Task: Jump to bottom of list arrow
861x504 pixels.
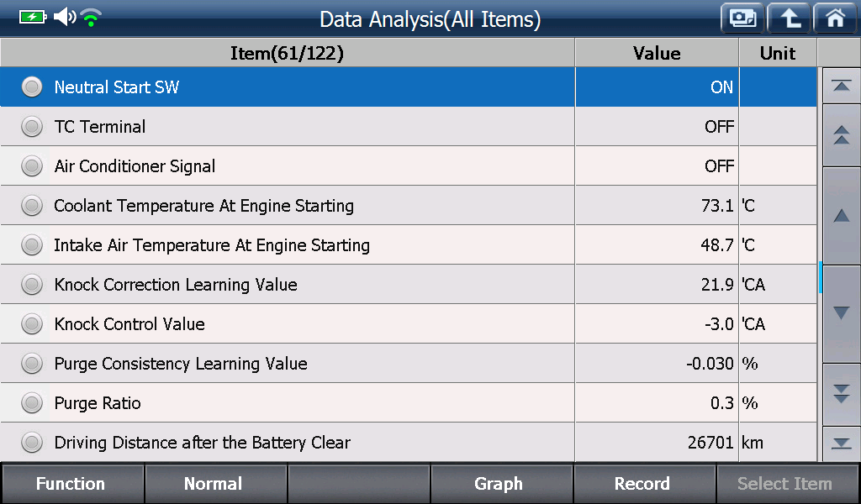Action: coord(841,444)
